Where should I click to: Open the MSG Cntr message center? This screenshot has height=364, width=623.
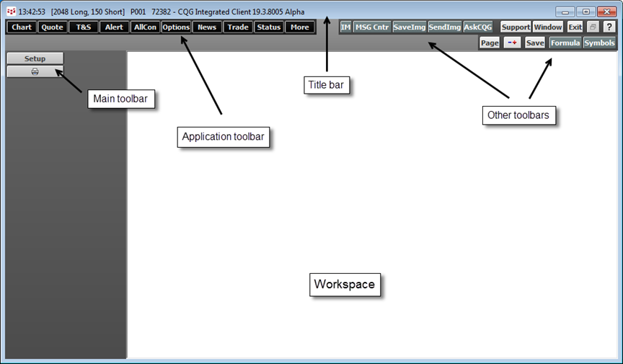coord(372,27)
